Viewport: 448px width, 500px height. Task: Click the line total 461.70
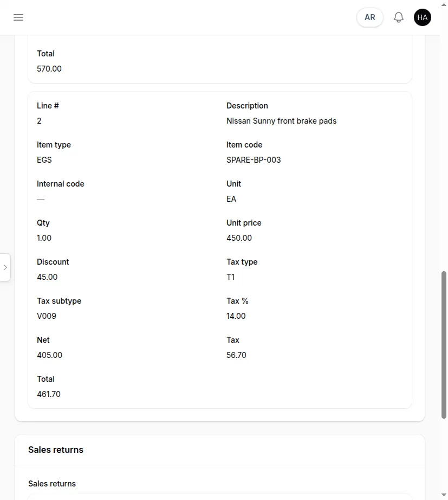(x=49, y=394)
